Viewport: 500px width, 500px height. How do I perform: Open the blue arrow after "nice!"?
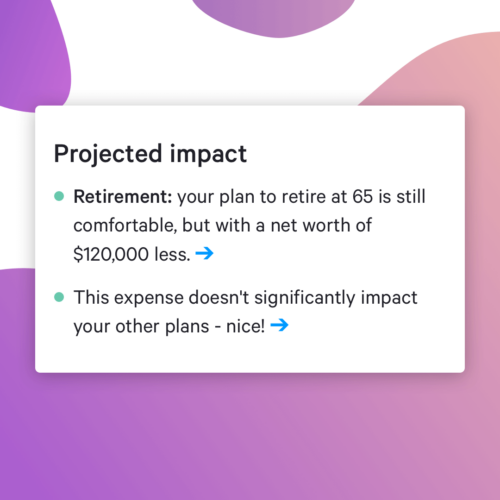[279, 325]
